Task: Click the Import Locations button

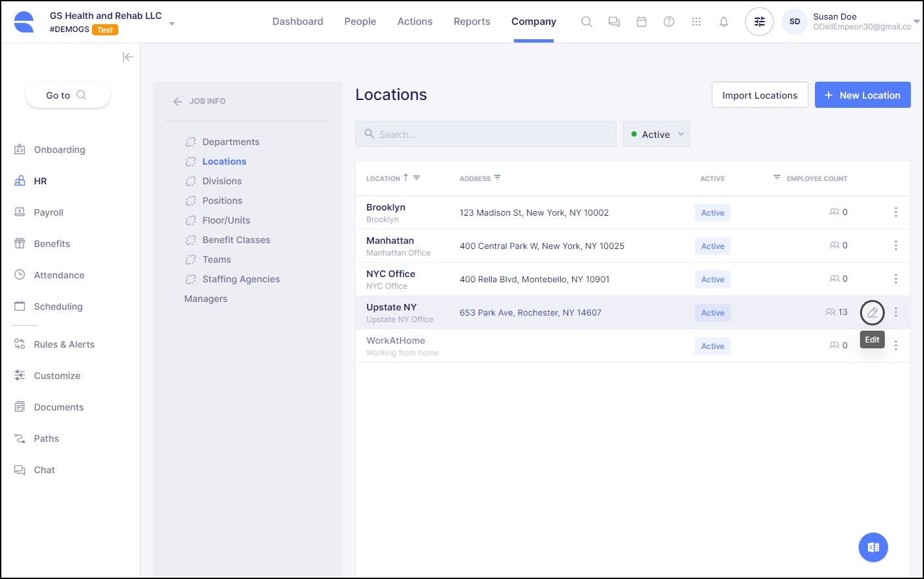Action: (x=760, y=95)
